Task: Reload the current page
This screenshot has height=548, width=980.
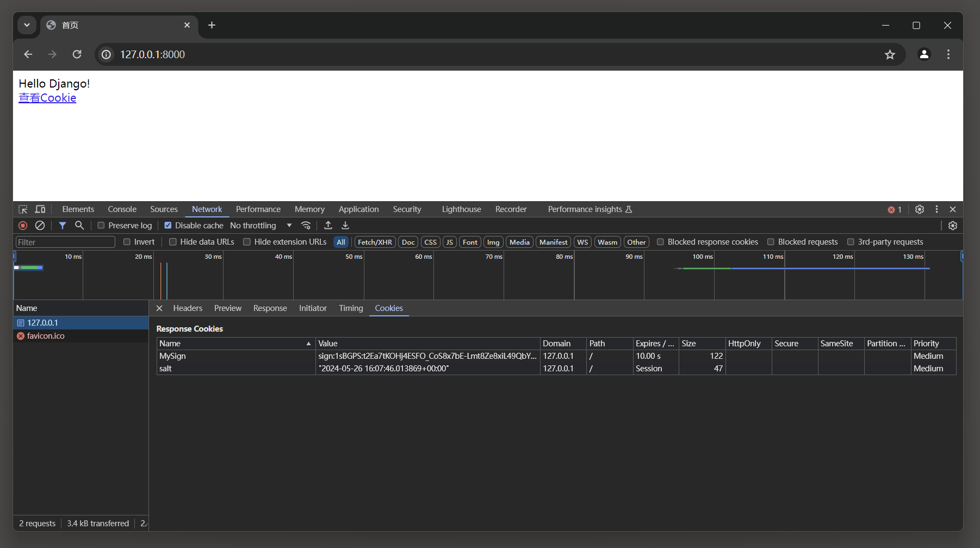Action: point(77,54)
